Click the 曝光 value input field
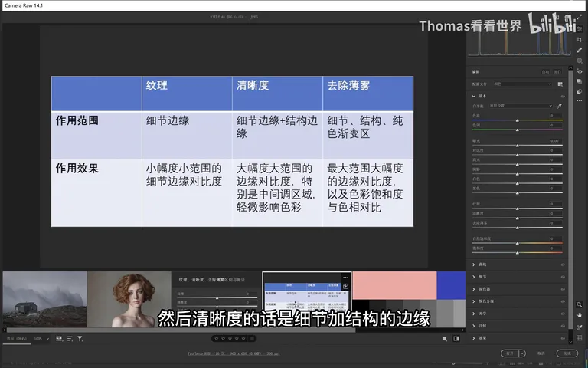 click(554, 141)
